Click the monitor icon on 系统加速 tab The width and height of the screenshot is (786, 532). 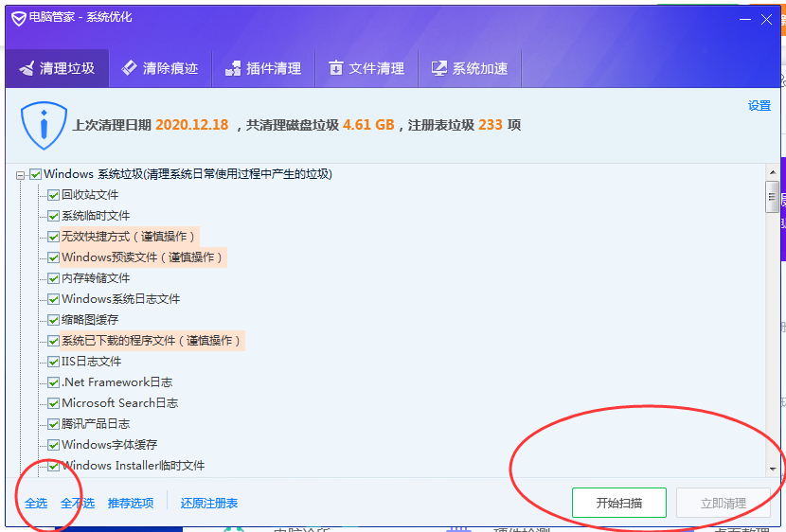(x=438, y=68)
